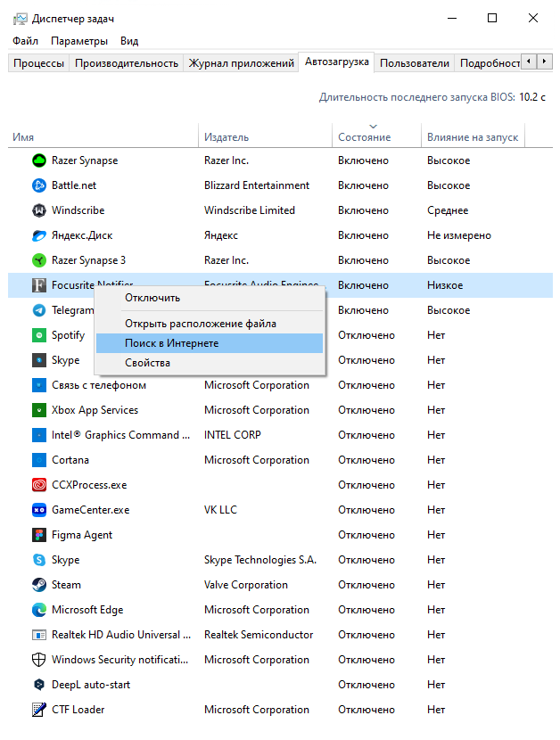
Task: Open Свойства from the context menu
Action: 148,363
